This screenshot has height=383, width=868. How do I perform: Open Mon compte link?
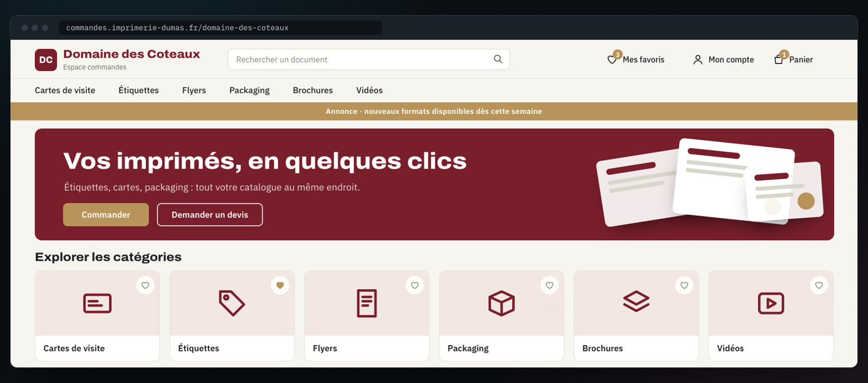click(x=731, y=60)
